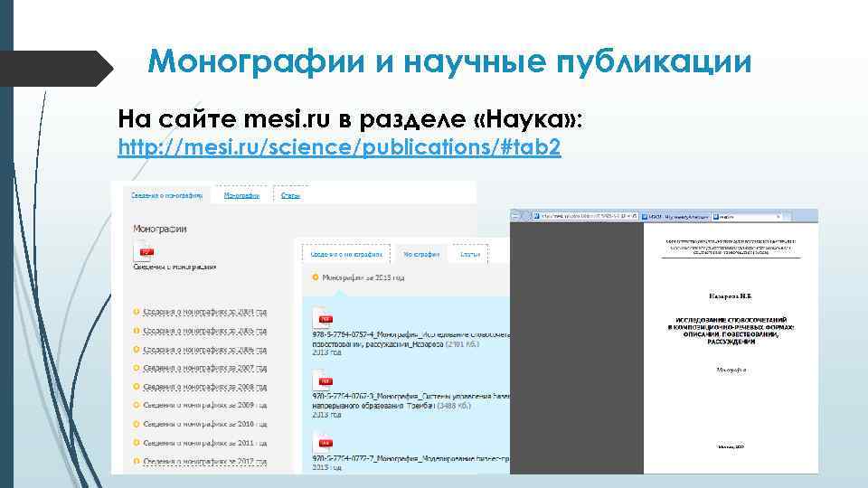The height and width of the screenshot is (488, 868).
Task: Select 'Монографии' tab in 2013 panel
Action: (x=421, y=255)
